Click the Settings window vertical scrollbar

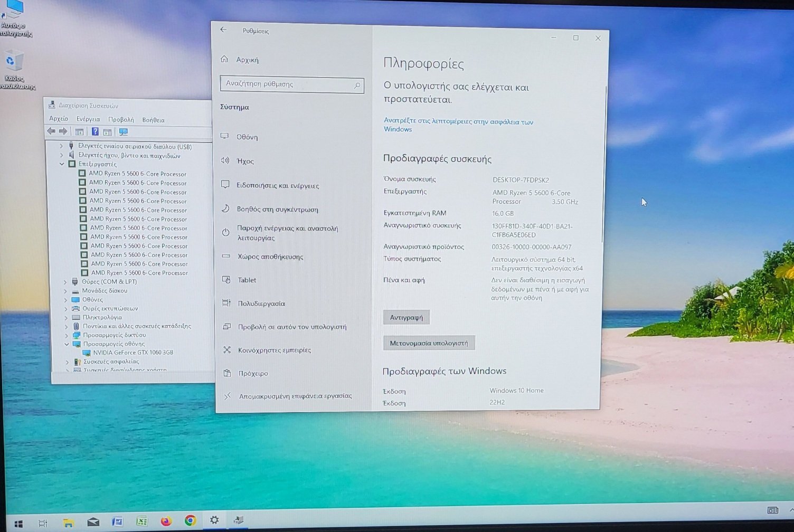coord(604,164)
